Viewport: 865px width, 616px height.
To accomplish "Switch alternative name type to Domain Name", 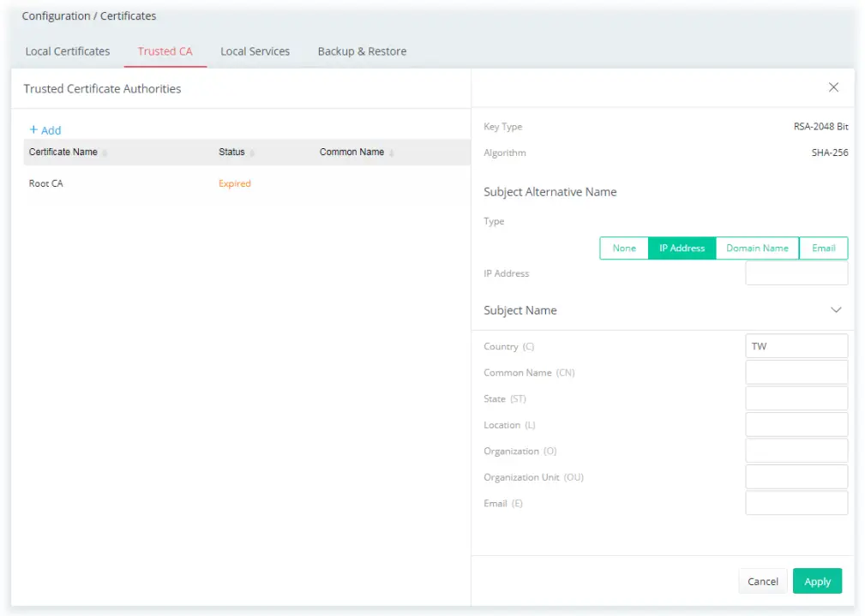I will point(756,248).
